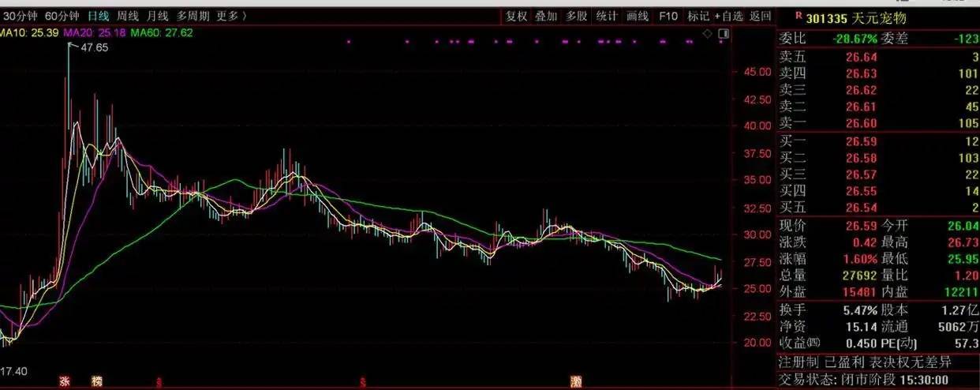The image size is (980, 390).
Task: Click the 卖一 ask price 26.60
Action: [861, 123]
